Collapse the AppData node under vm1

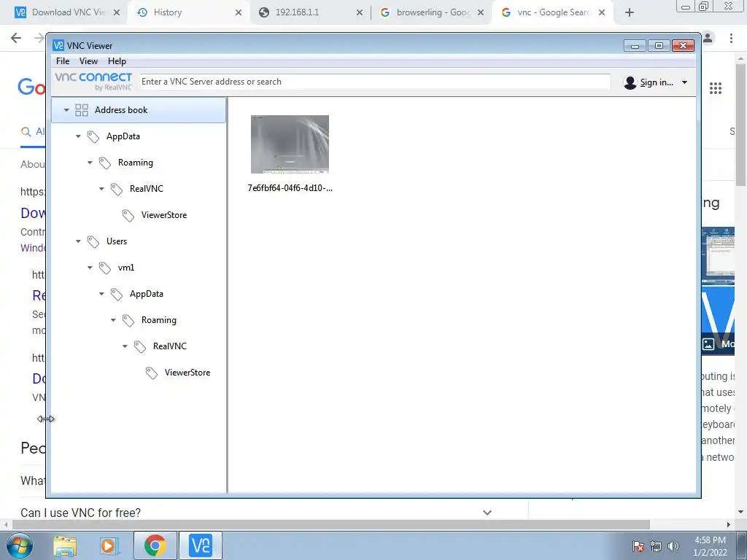tap(101, 294)
